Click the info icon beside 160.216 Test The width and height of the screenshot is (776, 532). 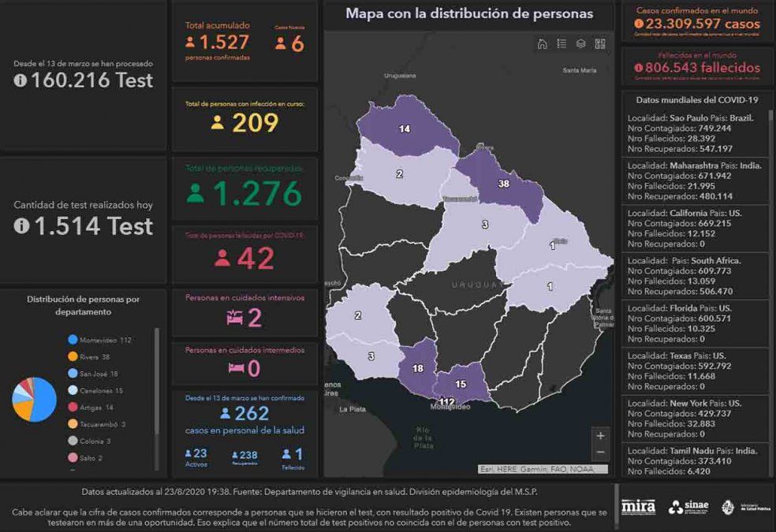tap(21, 80)
